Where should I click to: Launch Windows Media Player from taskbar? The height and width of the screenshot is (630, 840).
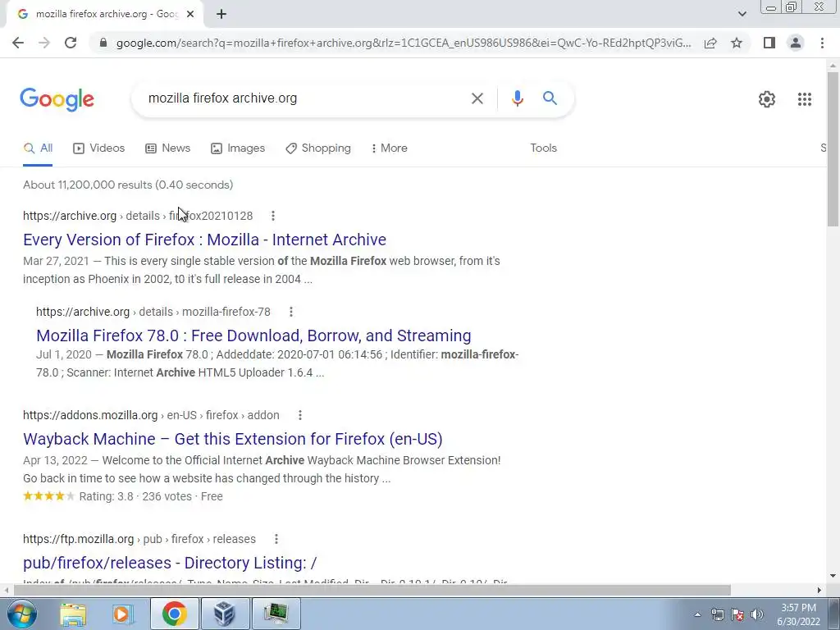(122, 614)
